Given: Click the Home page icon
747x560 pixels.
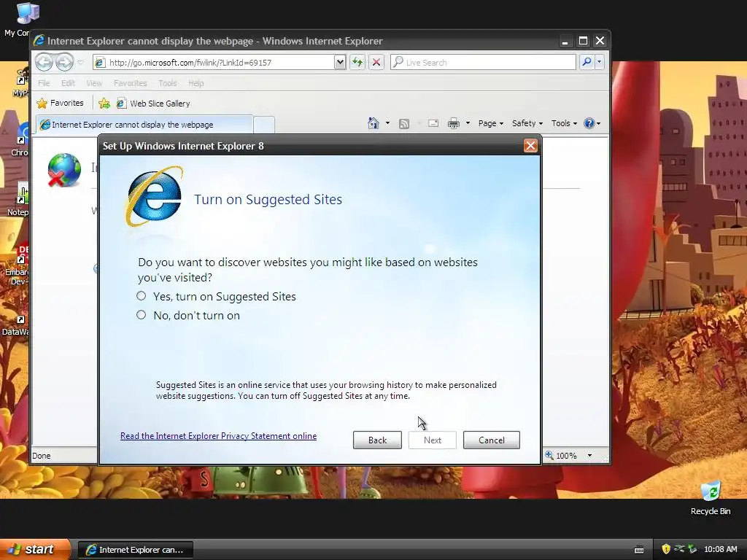Looking at the screenshot, I should point(373,123).
